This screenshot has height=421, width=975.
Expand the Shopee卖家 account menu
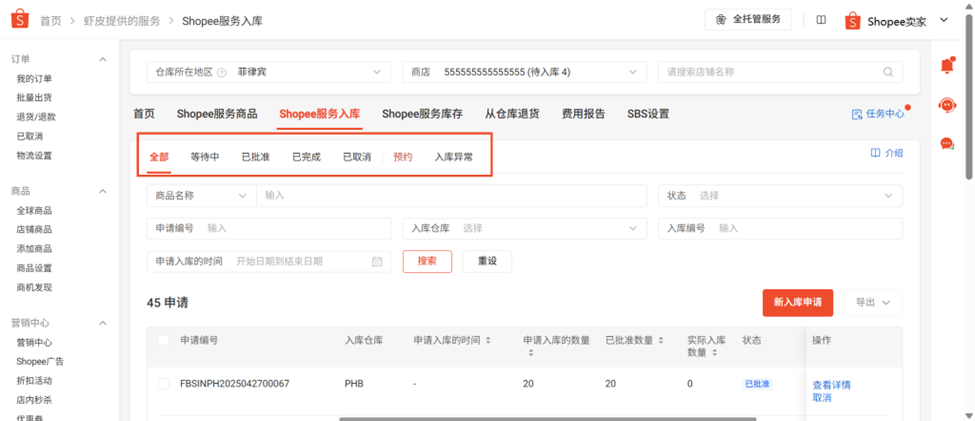tap(944, 21)
